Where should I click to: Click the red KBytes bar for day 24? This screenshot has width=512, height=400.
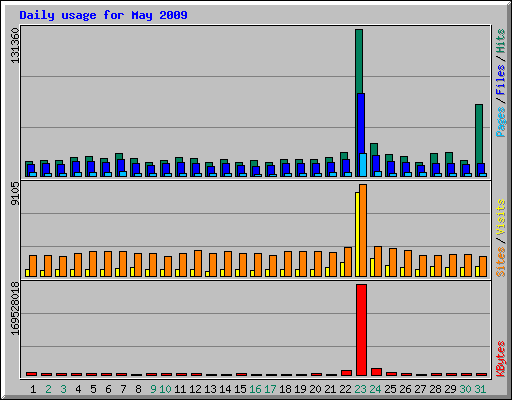tap(376, 372)
